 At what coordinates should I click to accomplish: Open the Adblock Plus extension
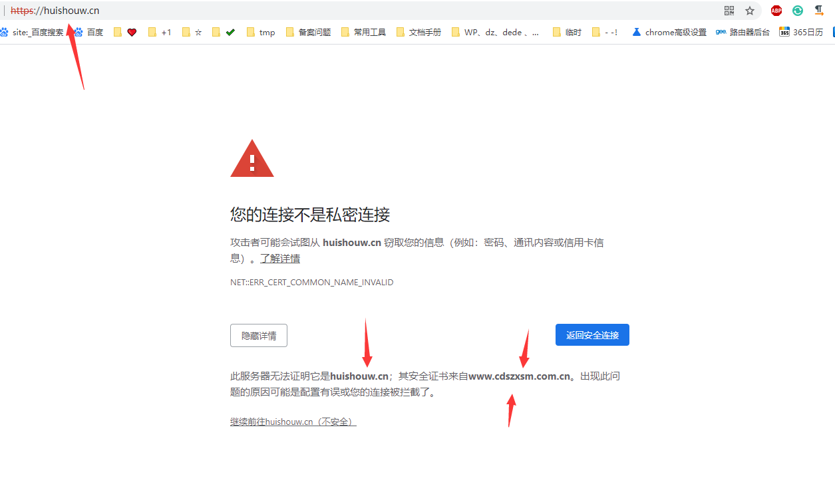pos(776,10)
